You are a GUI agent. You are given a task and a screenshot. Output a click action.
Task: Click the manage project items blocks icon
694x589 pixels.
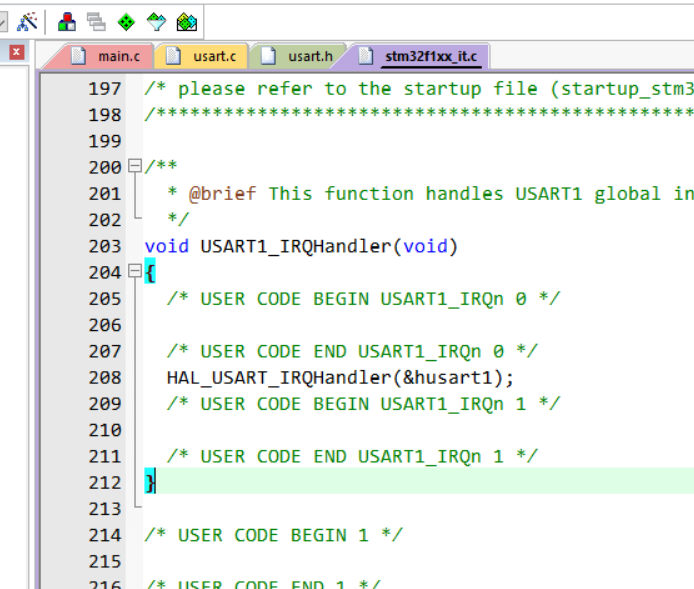[67, 22]
